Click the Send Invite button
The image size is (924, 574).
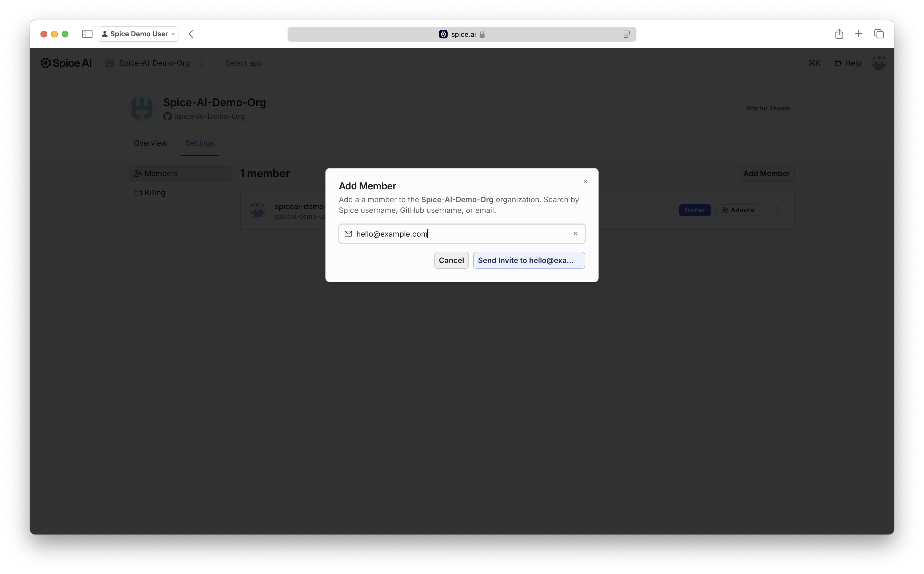click(x=528, y=260)
